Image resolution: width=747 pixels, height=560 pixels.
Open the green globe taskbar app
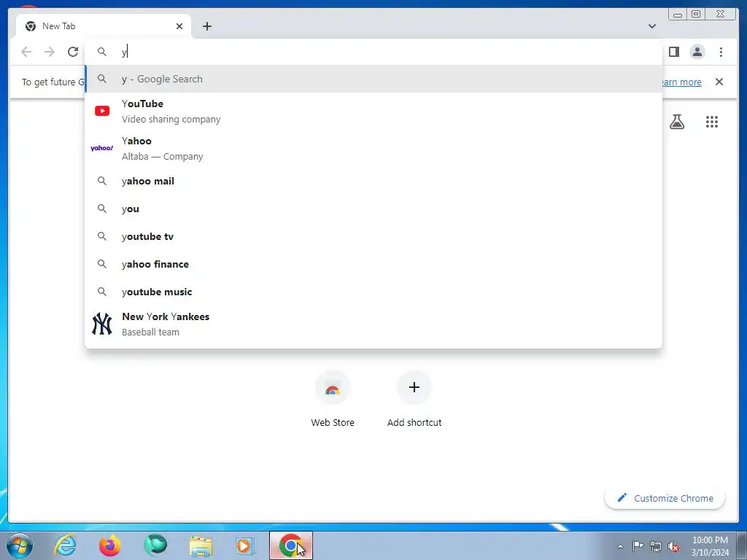(155, 545)
